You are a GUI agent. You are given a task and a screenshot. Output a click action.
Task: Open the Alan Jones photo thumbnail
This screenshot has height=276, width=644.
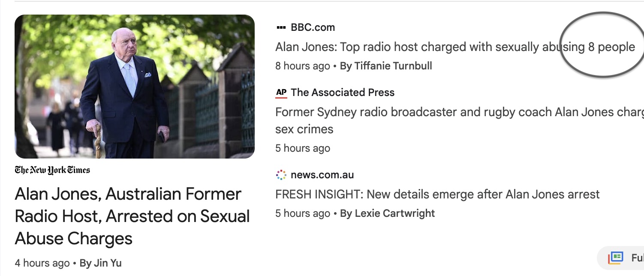[x=135, y=87]
